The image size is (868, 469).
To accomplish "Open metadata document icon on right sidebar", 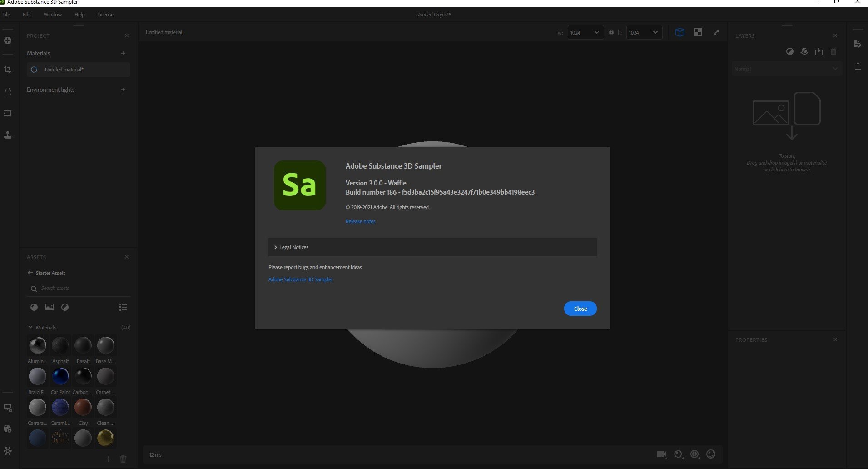I will pos(858,44).
